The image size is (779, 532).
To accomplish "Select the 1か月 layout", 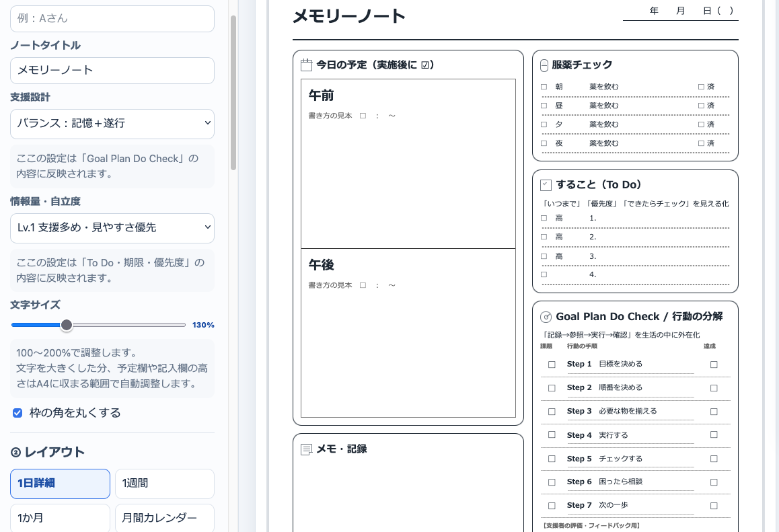I will (60, 518).
